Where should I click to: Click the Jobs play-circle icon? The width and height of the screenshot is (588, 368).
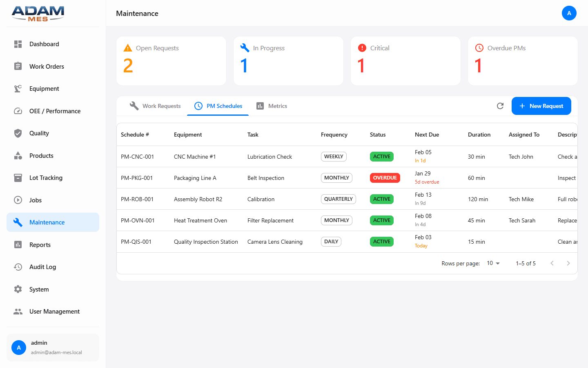click(18, 200)
